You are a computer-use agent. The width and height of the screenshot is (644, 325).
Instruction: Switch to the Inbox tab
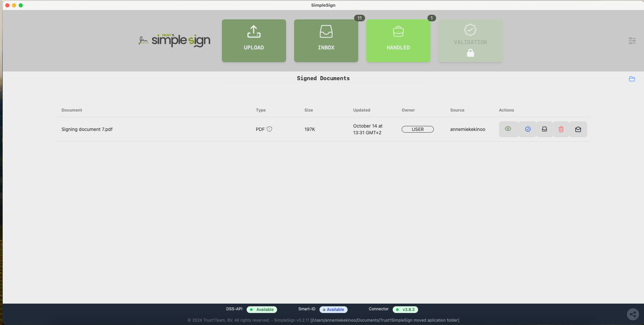point(326,41)
